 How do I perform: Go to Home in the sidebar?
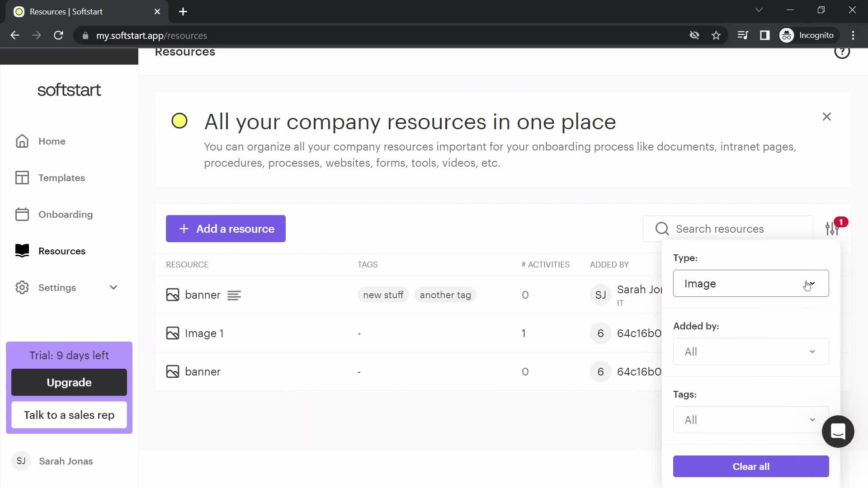point(52,141)
